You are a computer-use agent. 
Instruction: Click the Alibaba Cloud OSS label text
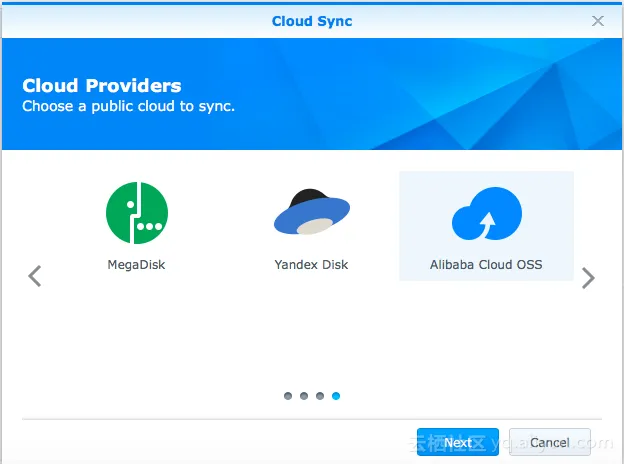pyautogui.click(x=486, y=265)
